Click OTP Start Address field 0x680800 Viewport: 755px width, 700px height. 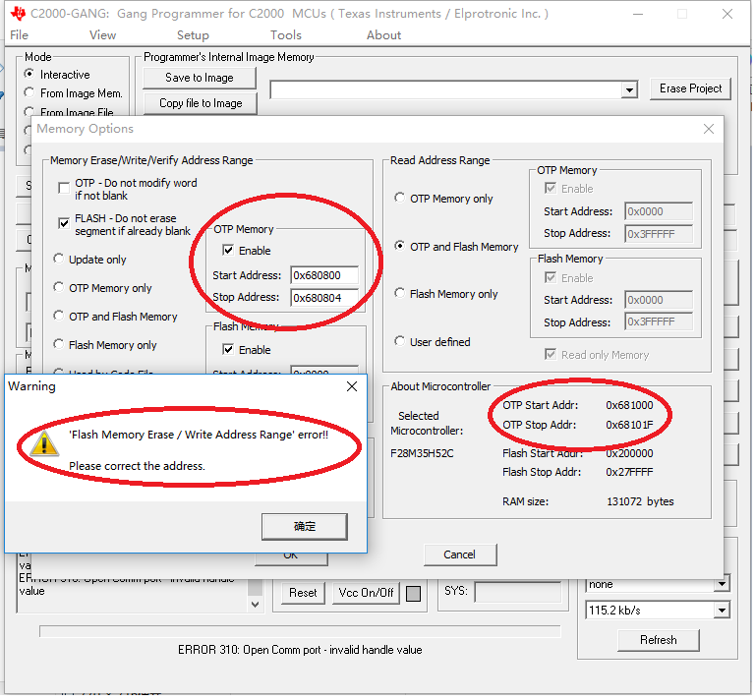click(324, 275)
